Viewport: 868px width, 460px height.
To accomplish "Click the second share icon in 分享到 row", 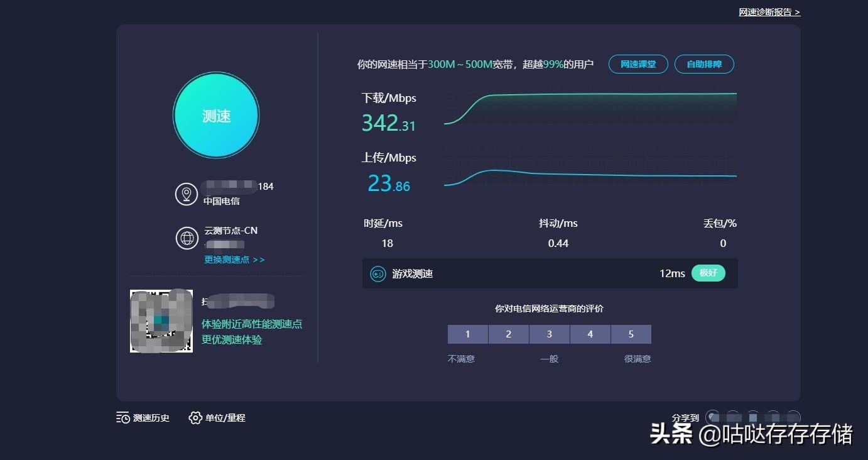I will (x=733, y=417).
